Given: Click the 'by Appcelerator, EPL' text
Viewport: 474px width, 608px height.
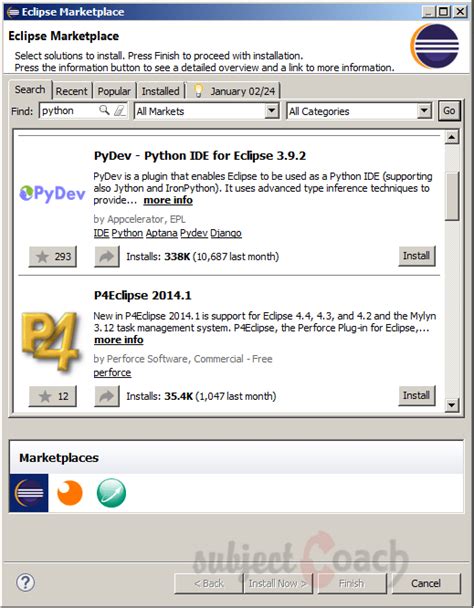Looking at the screenshot, I should pos(139,219).
